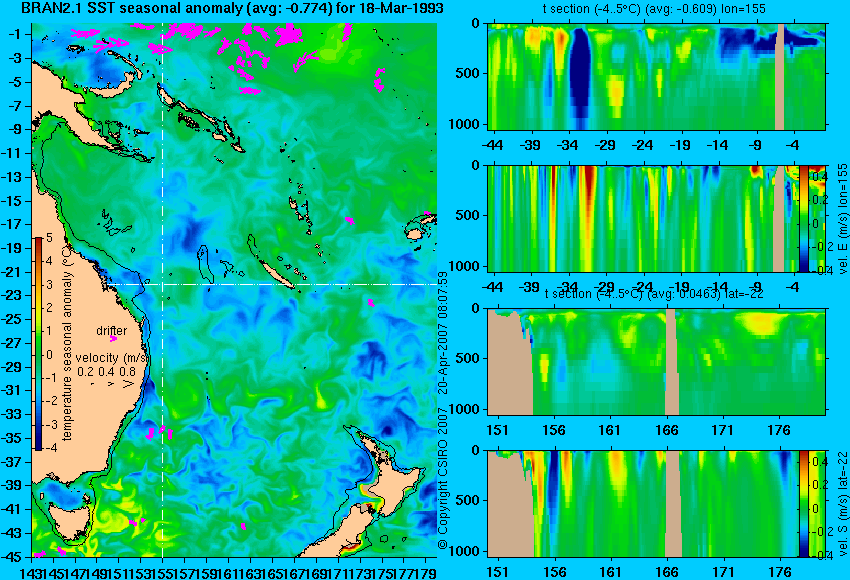Click the '0.2 0.4 0.8' velocity scale values
Screen dimensions: 850x580
point(106,371)
